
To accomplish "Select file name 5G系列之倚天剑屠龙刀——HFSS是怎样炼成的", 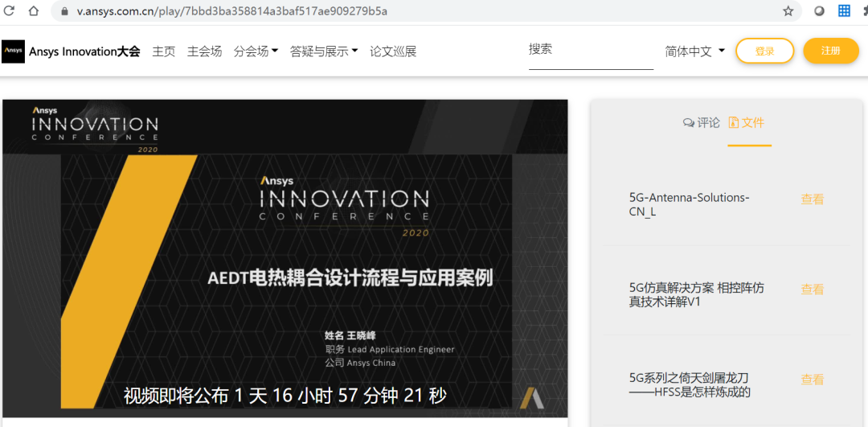I will pyautogui.click(x=690, y=385).
